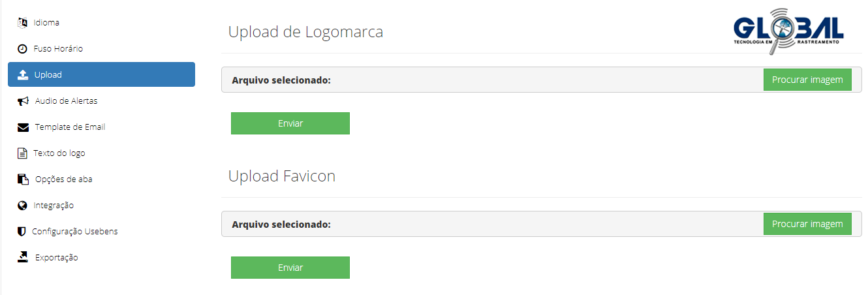Open Template de Email page
Screen dimensions: 868x295
point(70,127)
